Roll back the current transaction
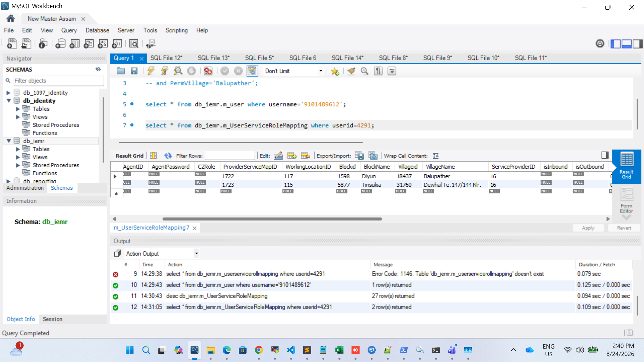This screenshot has height=362, width=644. point(238,71)
